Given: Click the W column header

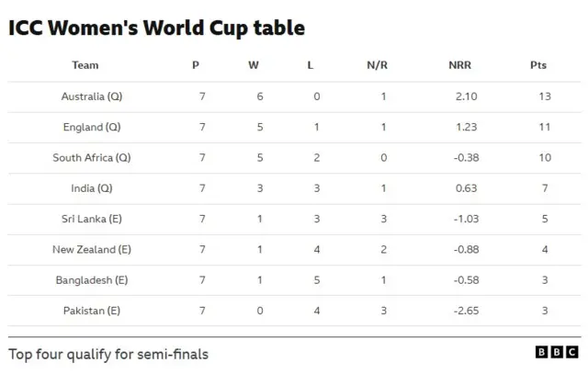Looking at the screenshot, I should tap(254, 65).
